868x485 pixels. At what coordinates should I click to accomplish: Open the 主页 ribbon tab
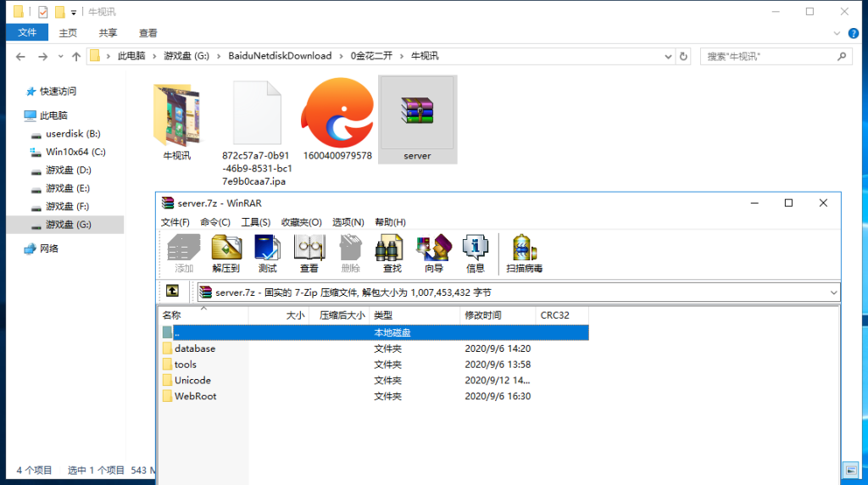(68, 33)
